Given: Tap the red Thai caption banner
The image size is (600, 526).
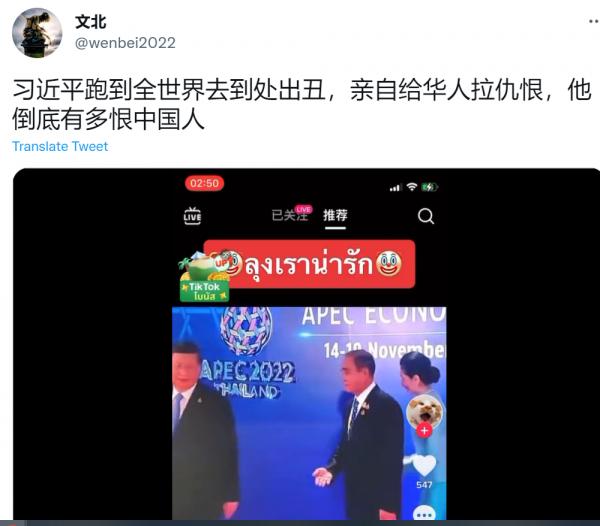Looking at the screenshot, I should point(309,264).
